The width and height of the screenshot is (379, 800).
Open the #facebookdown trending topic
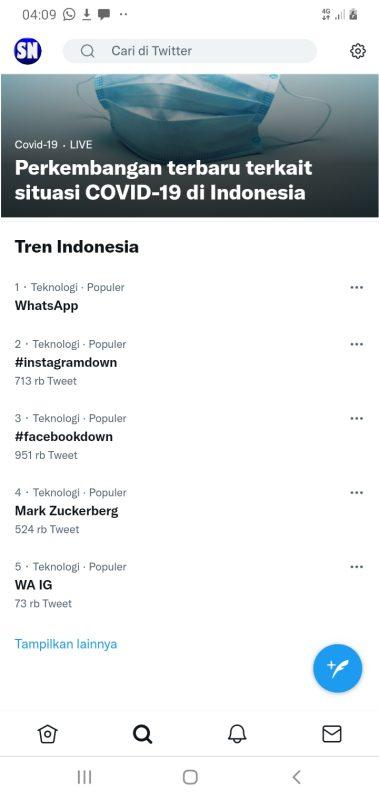point(64,437)
